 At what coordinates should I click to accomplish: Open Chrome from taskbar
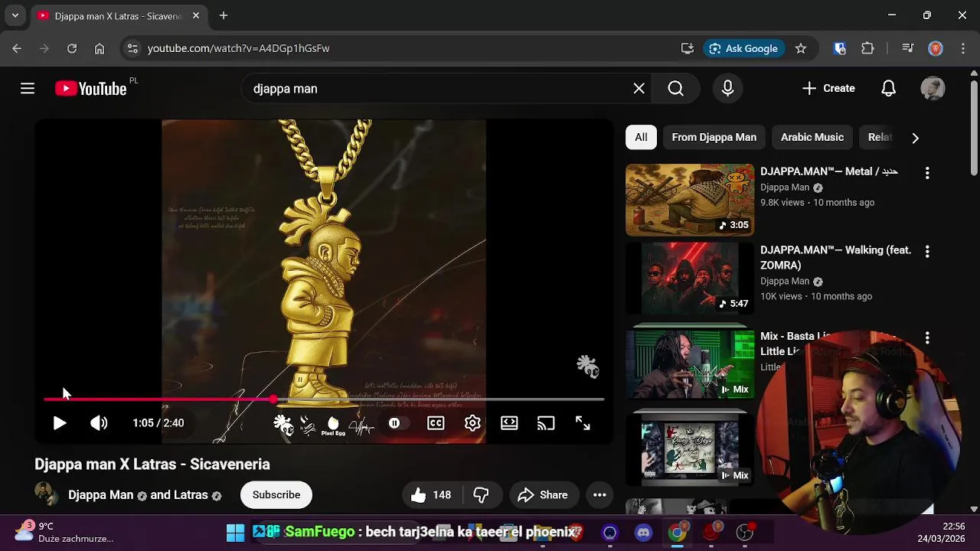tap(677, 533)
